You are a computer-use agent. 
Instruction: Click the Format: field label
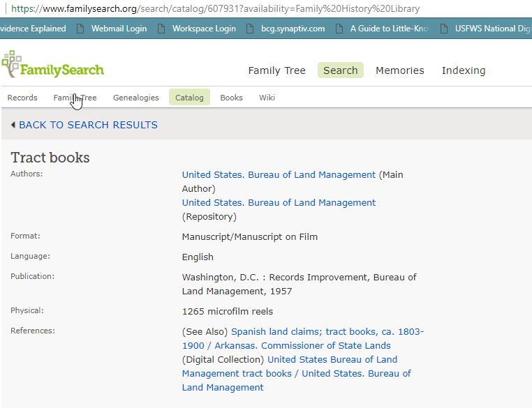point(25,236)
